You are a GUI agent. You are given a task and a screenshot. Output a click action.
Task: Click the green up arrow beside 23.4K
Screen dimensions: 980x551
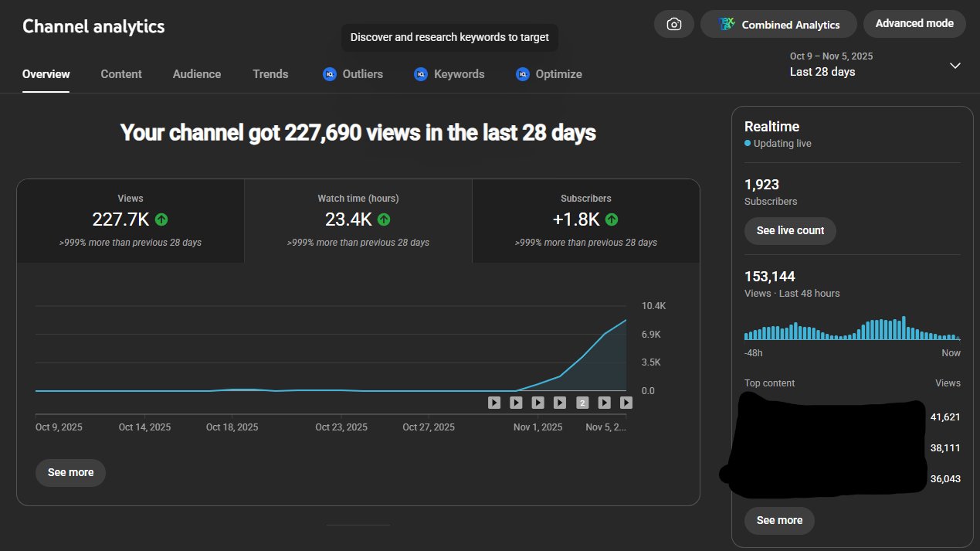(x=384, y=219)
